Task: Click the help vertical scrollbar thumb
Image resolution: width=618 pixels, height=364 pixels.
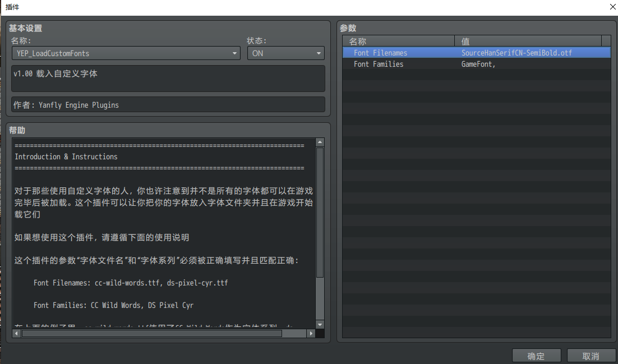Action: pyautogui.click(x=320, y=213)
